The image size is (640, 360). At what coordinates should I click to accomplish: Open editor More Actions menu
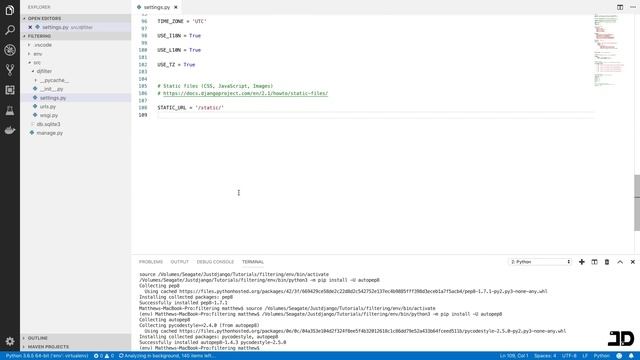[x=633, y=7]
